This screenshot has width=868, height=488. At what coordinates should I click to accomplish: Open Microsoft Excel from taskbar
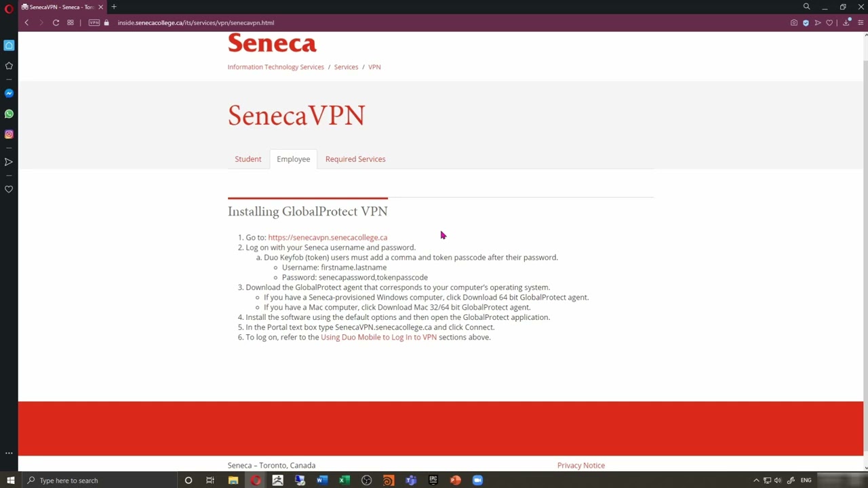pos(344,481)
